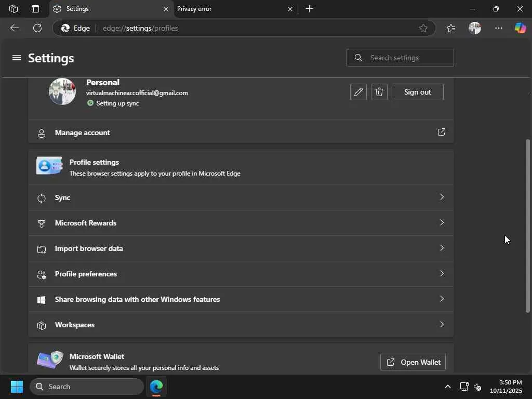Click the Profile preferences people-gear icon

coord(42,274)
